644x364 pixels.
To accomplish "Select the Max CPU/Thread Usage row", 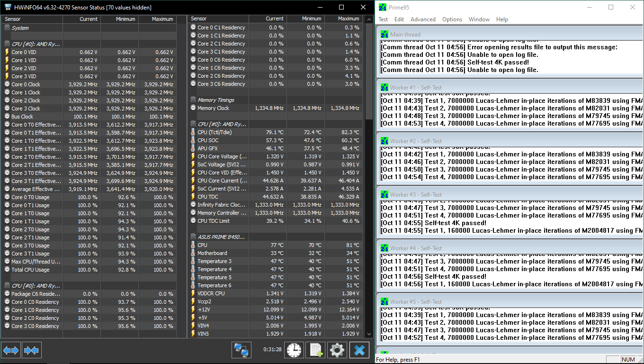I will tap(89, 262).
